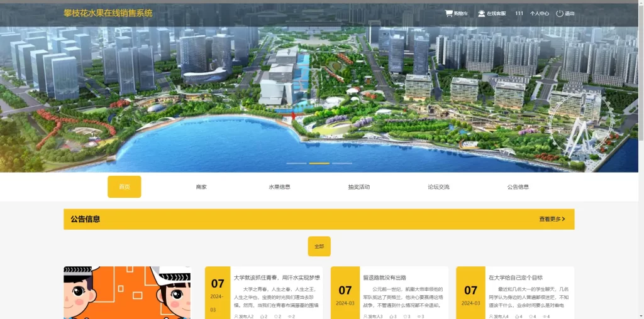The height and width of the screenshot is (319, 644).
Task: Click eye views icon on 在大学给自己定个目标 card
Action: (544, 316)
